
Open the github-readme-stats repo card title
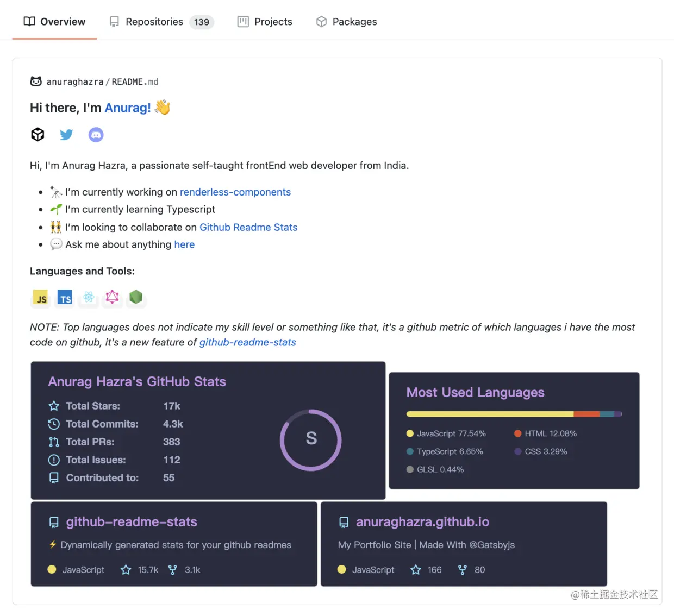[132, 522]
